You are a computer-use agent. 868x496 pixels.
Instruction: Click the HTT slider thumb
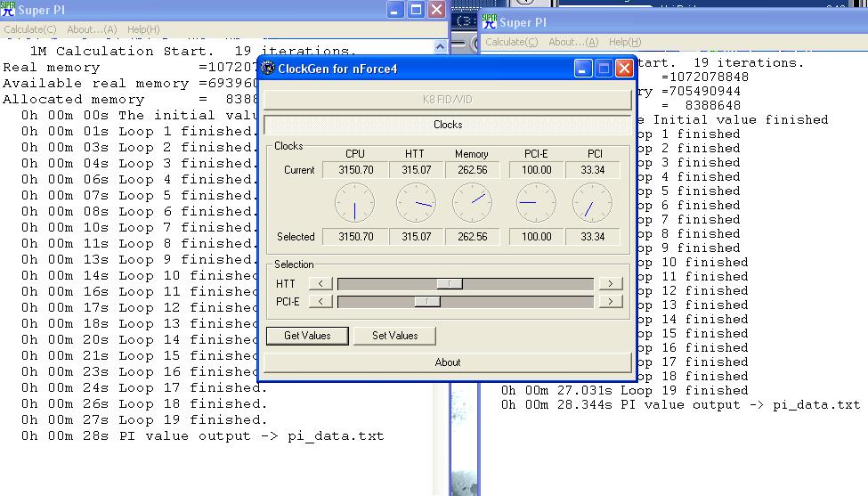click(x=450, y=283)
